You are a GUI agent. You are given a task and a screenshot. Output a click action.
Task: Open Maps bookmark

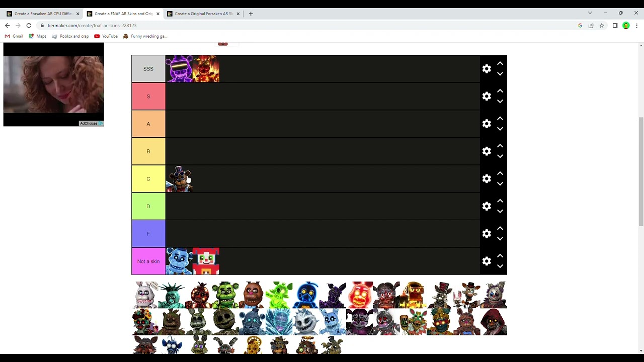coord(38,36)
